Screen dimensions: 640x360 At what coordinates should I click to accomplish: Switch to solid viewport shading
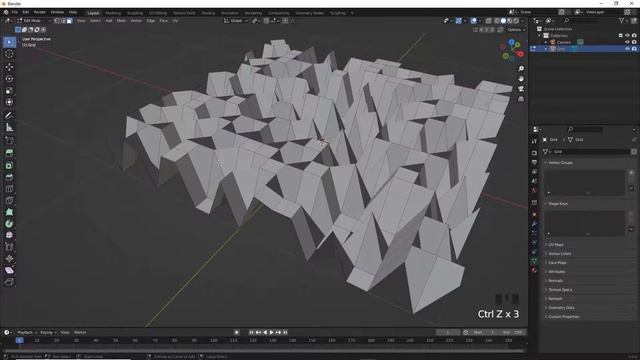pyautogui.click(x=503, y=20)
